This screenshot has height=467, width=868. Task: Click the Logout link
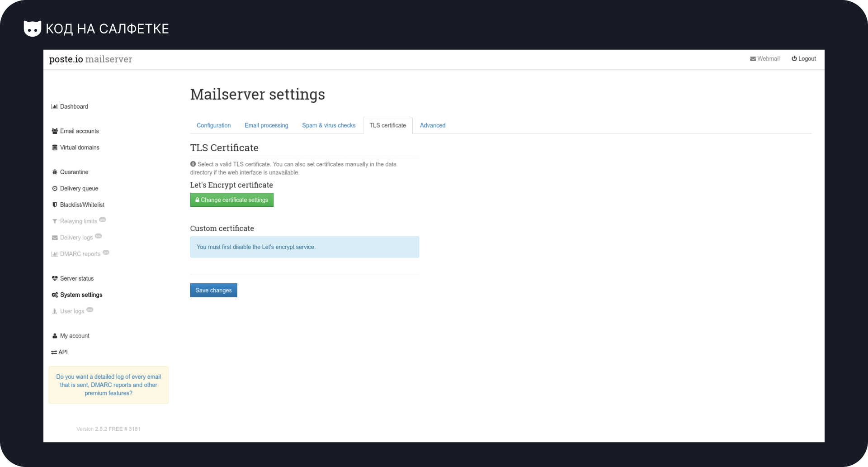tap(804, 59)
